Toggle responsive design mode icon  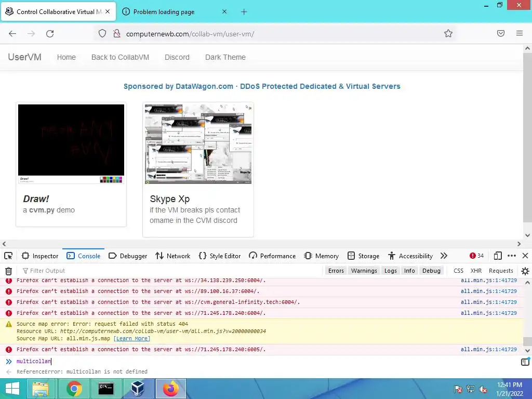pyautogui.click(x=498, y=256)
